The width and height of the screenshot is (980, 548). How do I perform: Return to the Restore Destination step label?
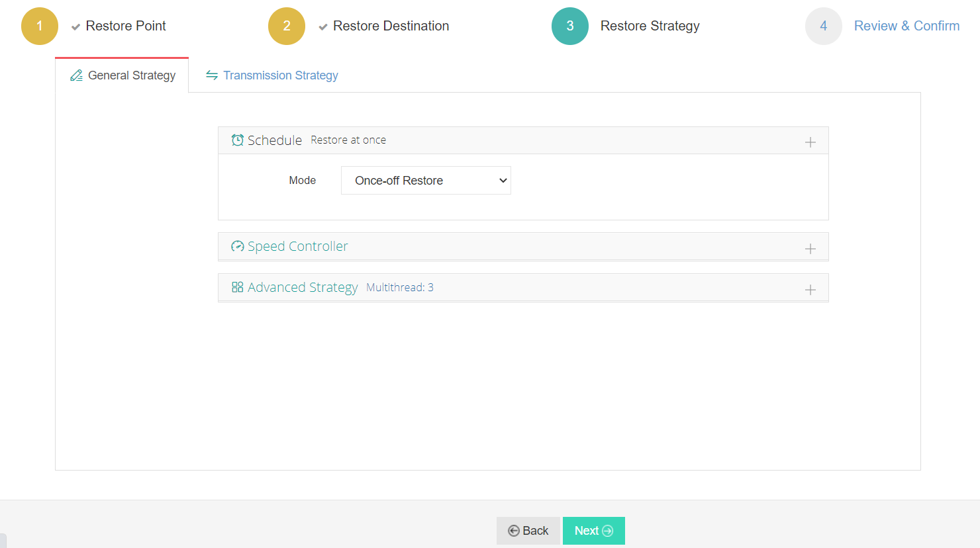pyautogui.click(x=391, y=26)
